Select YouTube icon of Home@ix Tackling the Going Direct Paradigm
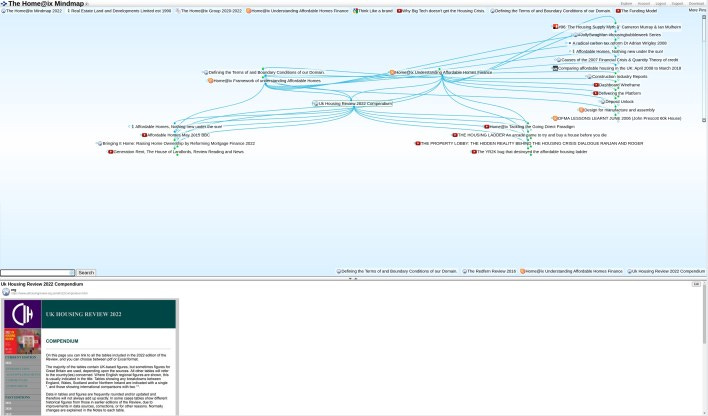 [x=486, y=127]
